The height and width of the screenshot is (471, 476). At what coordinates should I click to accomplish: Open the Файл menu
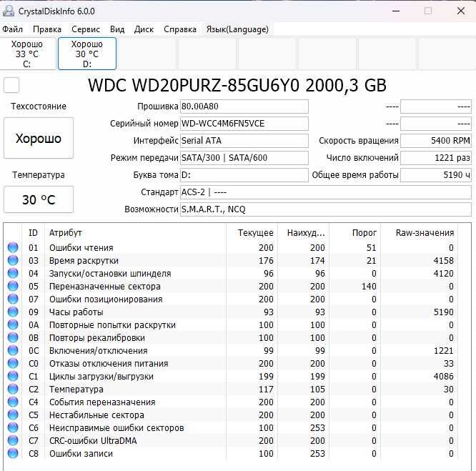click(x=12, y=29)
